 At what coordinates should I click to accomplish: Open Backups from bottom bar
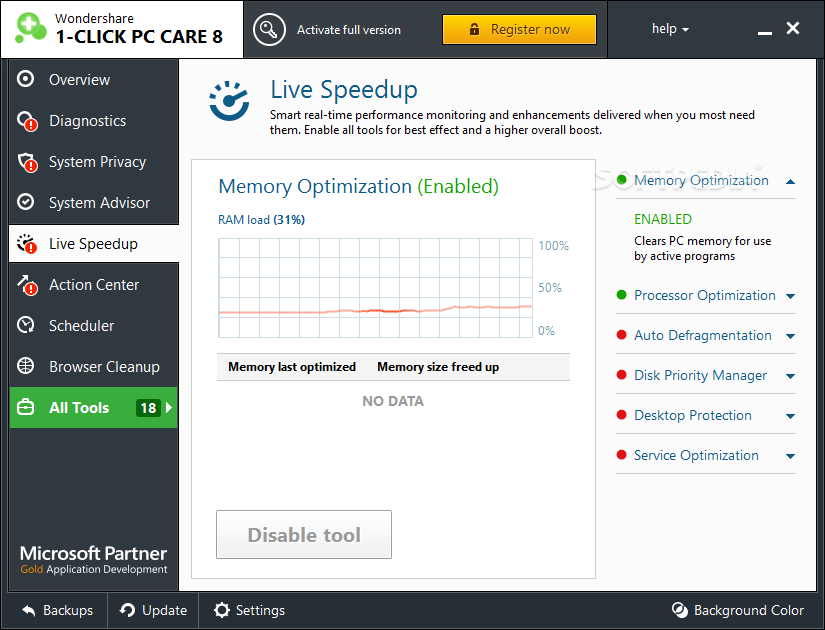57,611
